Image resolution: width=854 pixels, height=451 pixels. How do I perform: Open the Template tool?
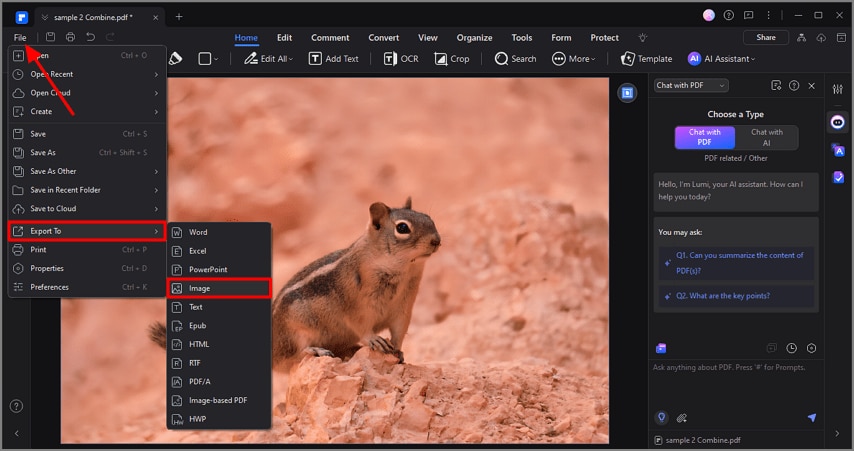[646, 59]
